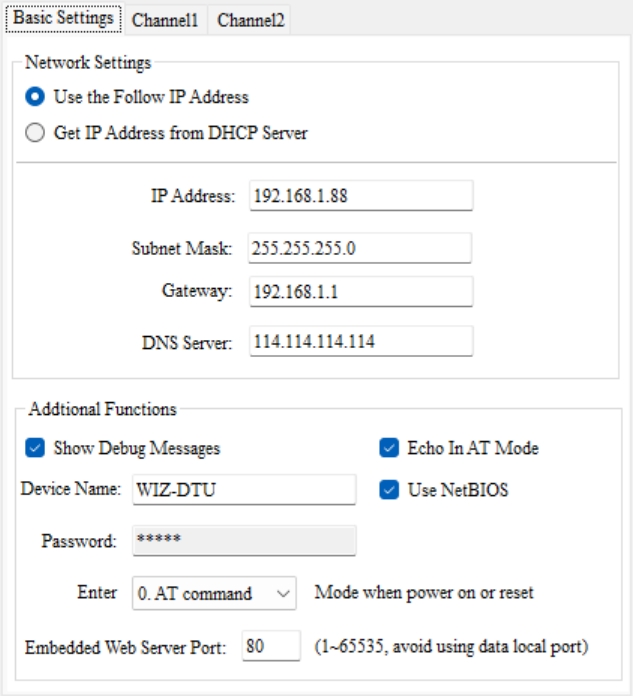
Task: Click the Echo In AT Mode label
Action: (472, 448)
